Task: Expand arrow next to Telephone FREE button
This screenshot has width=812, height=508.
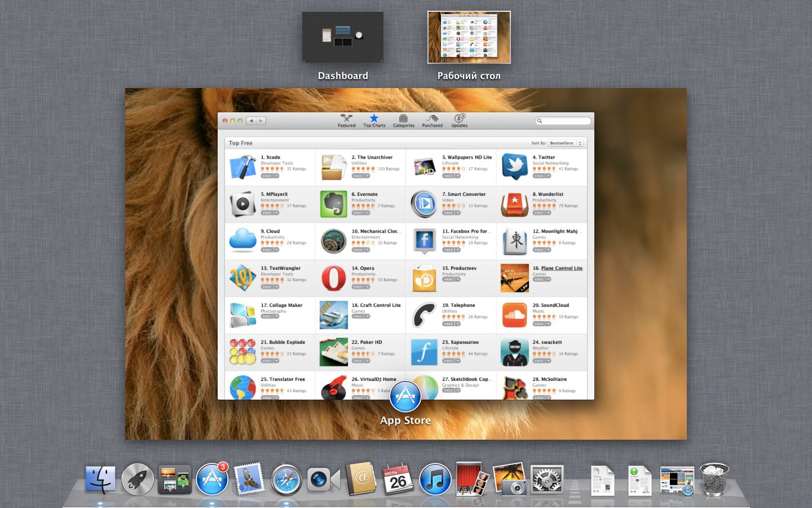Action: [458, 324]
